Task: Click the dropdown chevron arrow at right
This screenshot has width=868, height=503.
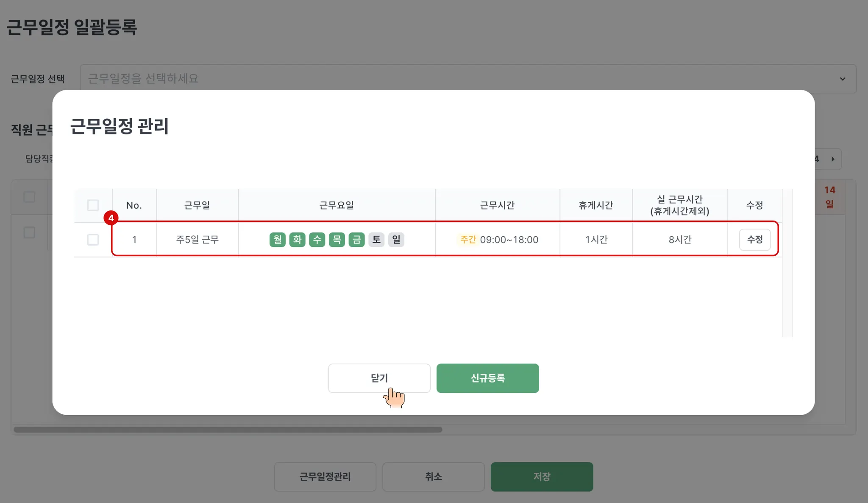Action: (x=843, y=79)
